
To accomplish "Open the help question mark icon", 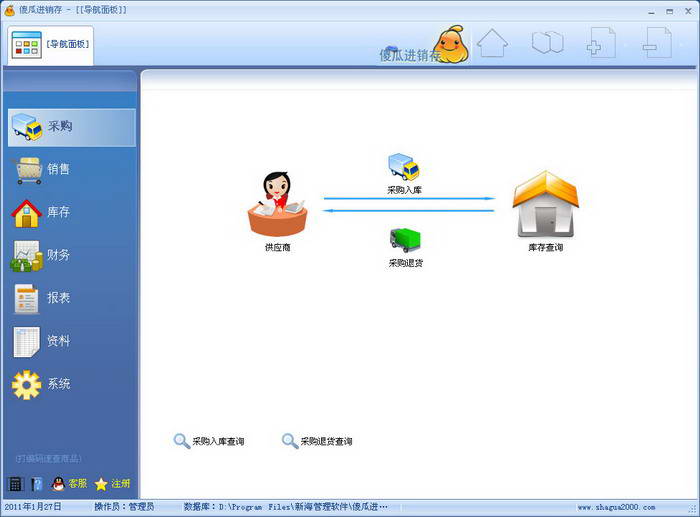I will coord(37,484).
